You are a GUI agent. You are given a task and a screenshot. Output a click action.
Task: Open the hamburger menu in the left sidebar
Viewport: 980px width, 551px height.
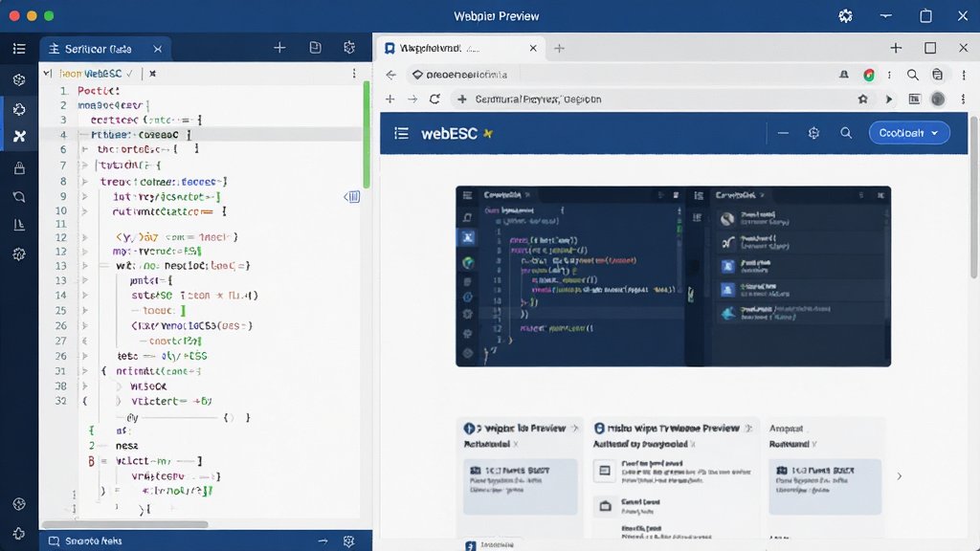tap(19, 49)
